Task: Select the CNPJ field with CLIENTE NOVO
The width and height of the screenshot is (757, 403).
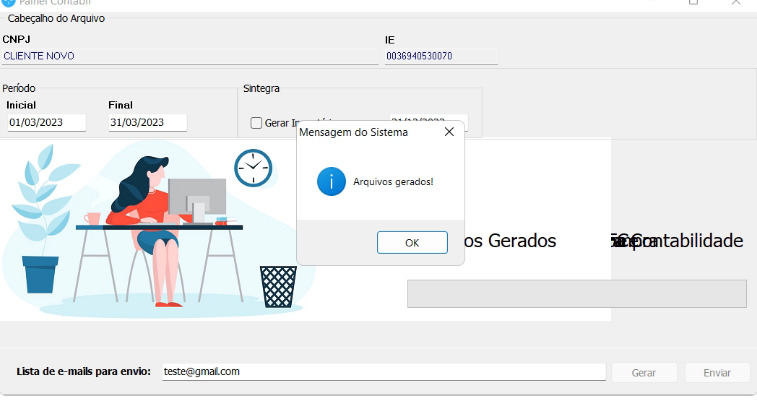Action: coord(188,57)
